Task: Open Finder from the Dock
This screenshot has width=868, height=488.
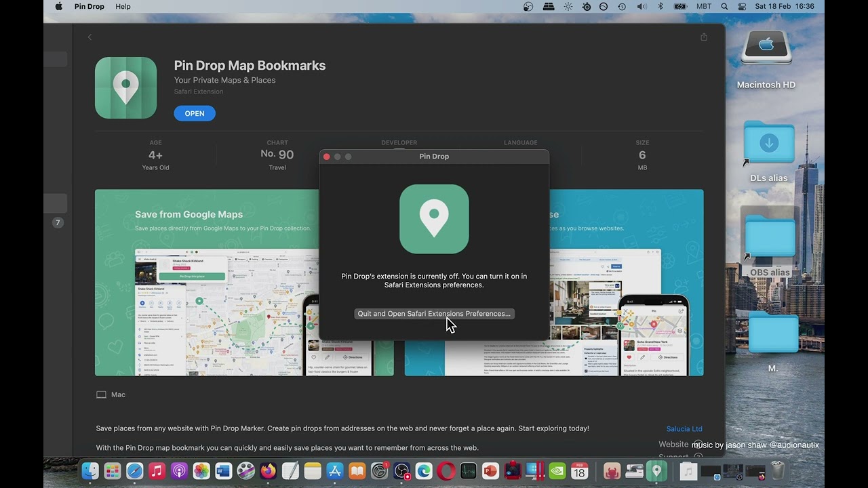Action: click(x=90, y=471)
